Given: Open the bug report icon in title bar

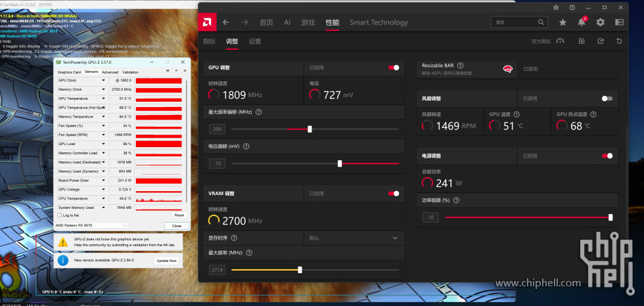Looking at the screenshot, I should point(556,7).
